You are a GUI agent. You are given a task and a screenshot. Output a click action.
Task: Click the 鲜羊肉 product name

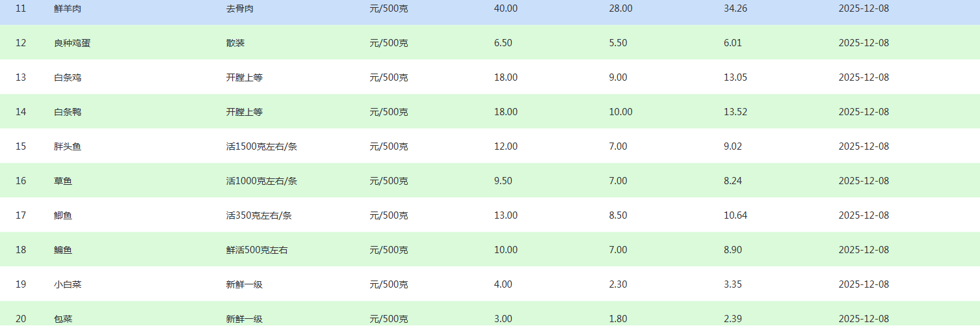(68, 8)
